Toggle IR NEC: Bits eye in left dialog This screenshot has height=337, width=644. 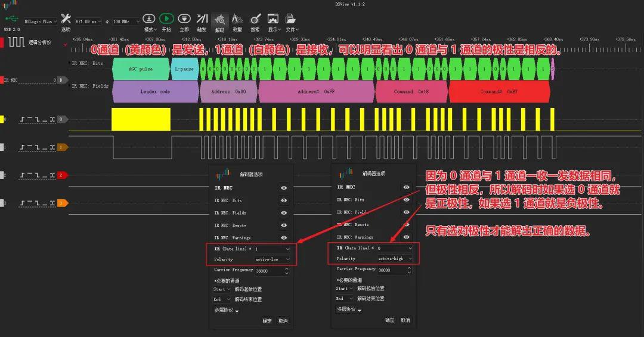[x=284, y=200]
